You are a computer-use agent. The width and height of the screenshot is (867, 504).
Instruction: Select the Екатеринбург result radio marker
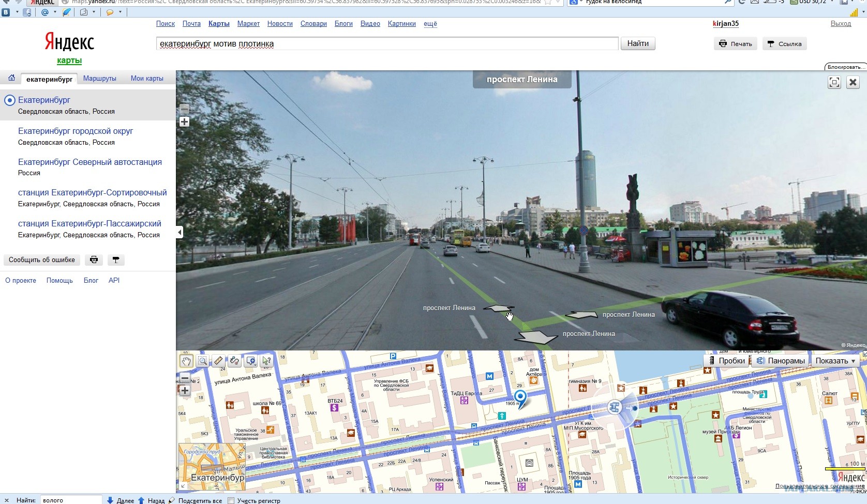(x=9, y=100)
